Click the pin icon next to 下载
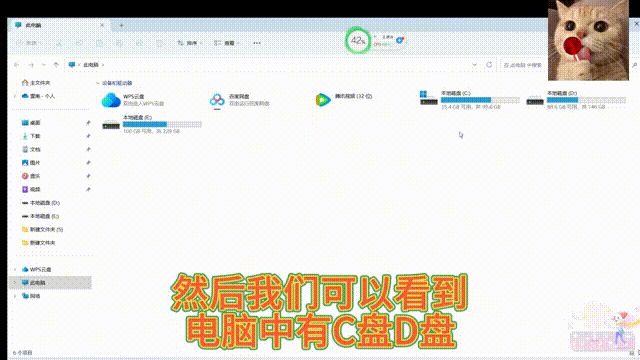This screenshot has width=640, height=360. pyautogui.click(x=88, y=136)
